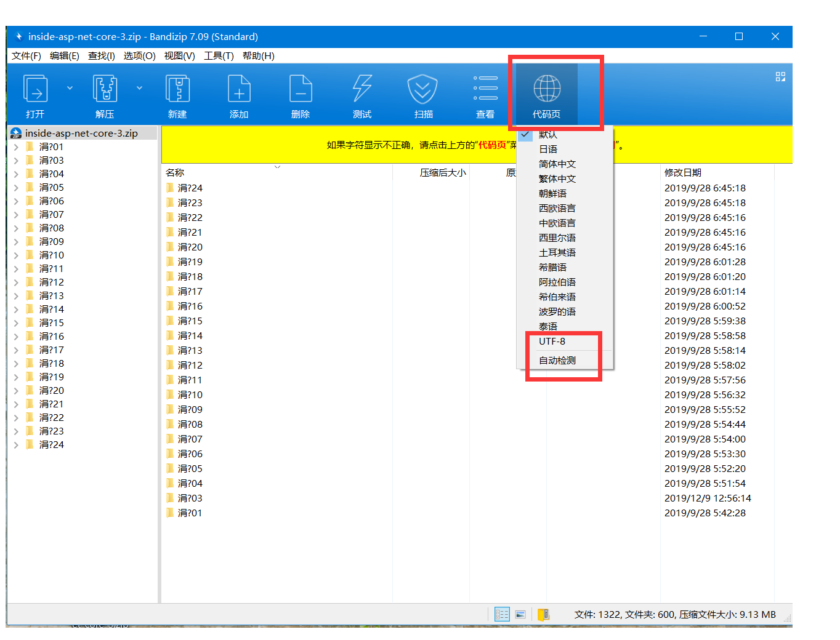Screen dimensions: 840x640
Task: Click the View (查看) list icon
Action: point(485,89)
